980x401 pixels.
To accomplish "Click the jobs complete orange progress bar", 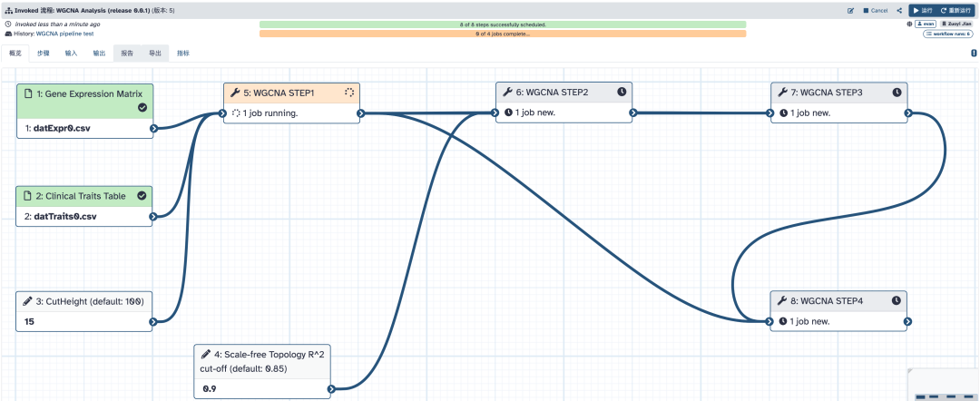I will pos(503,34).
